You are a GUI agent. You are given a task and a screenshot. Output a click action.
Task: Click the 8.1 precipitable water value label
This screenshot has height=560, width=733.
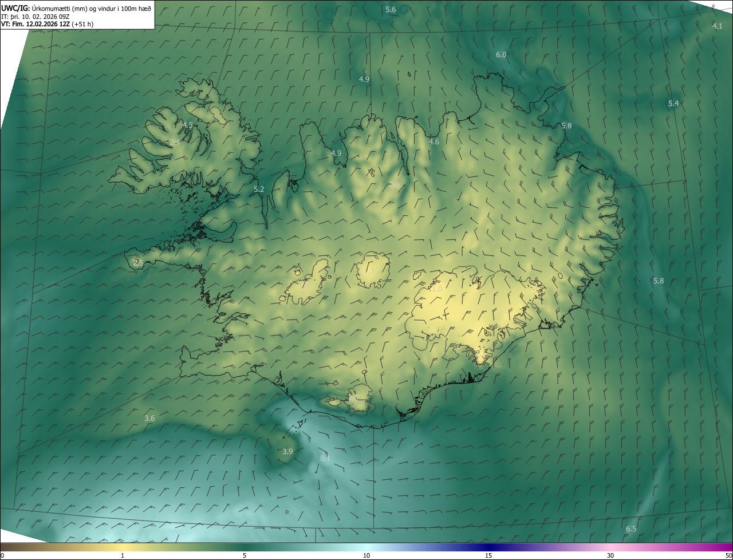pyautogui.click(x=325, y=458)
